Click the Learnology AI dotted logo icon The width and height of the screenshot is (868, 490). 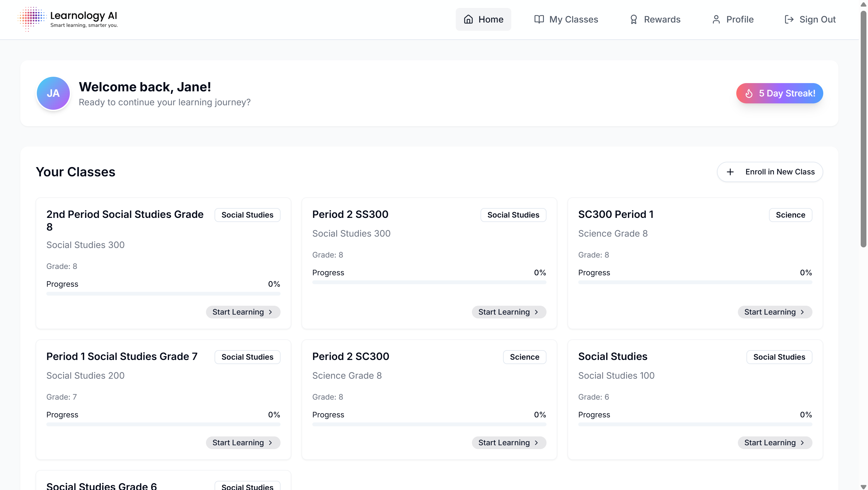pos(32,19)
